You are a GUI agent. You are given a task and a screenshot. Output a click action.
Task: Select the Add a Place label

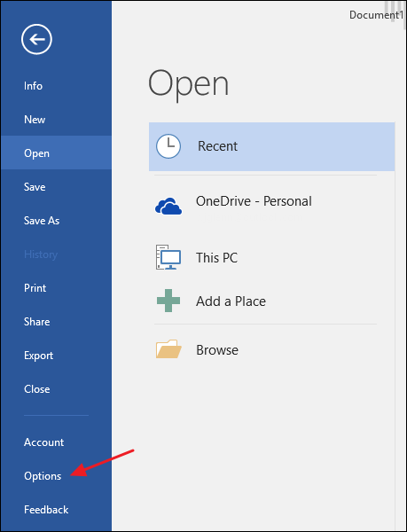(231, 301)
